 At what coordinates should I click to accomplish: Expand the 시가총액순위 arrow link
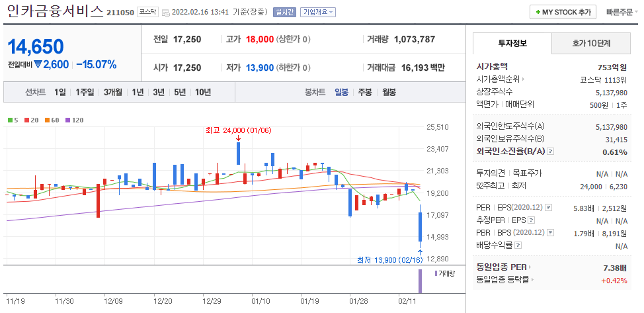pyautogui.click(x=501, y=79)
